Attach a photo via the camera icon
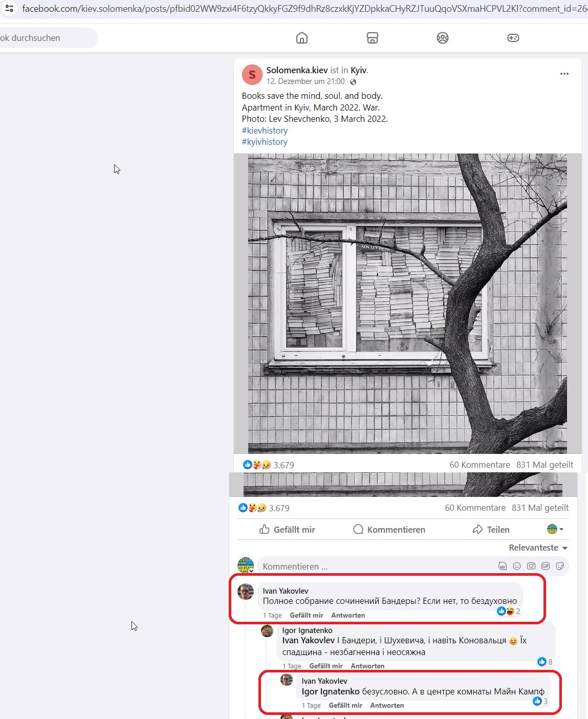This screenshot has width=588, height=719. point(531,566)
